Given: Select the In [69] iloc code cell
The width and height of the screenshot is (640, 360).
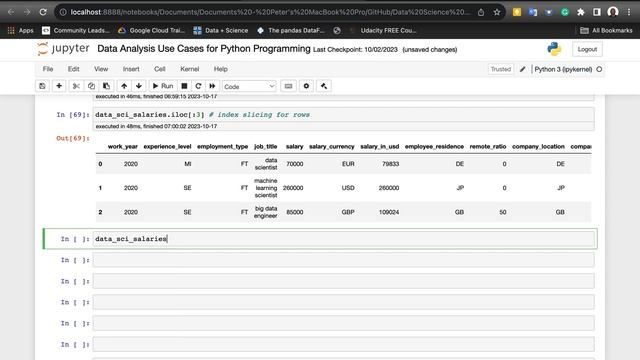Looking at the screenshot, I should pos(343,115).
